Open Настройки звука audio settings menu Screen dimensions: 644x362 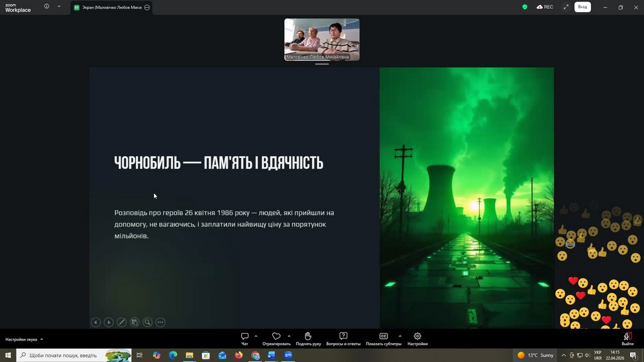pos(24,339)
